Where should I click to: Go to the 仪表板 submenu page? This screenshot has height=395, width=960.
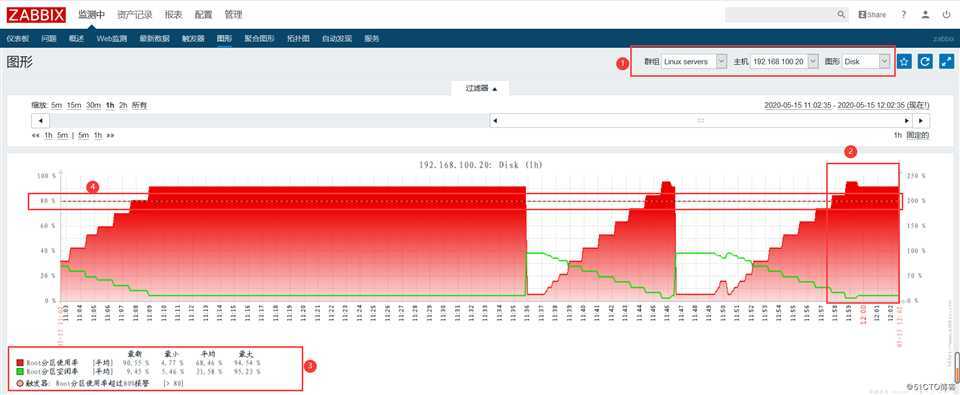click(x=18, y=39)
